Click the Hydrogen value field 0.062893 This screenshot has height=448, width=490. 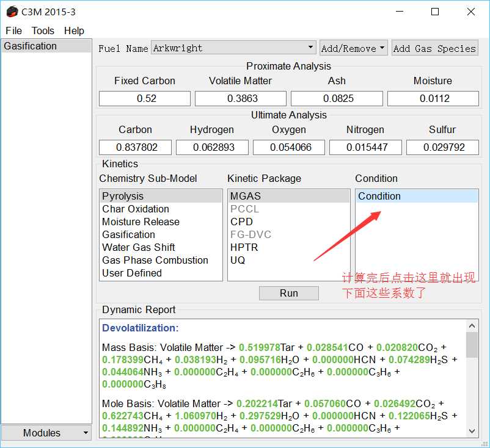pos(212,147)
